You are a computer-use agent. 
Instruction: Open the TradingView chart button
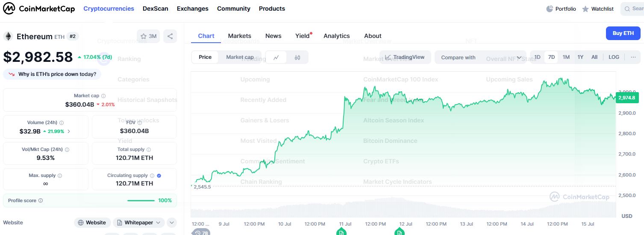coord(405,57)
